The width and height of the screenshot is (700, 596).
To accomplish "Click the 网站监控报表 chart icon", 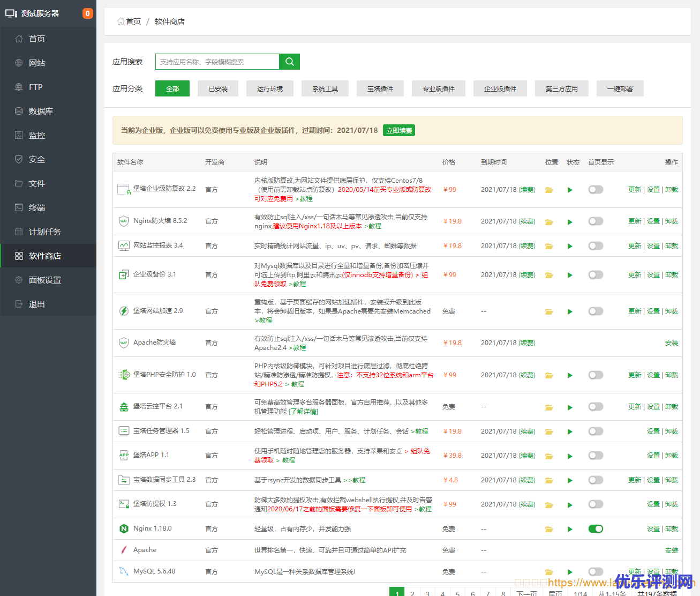I will tap(124, 245).
